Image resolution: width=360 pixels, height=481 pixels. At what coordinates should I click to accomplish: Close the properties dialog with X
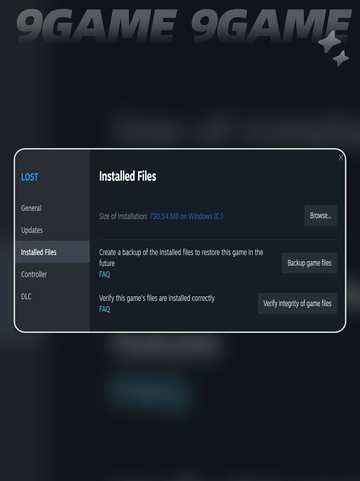[x=340, y=158]
